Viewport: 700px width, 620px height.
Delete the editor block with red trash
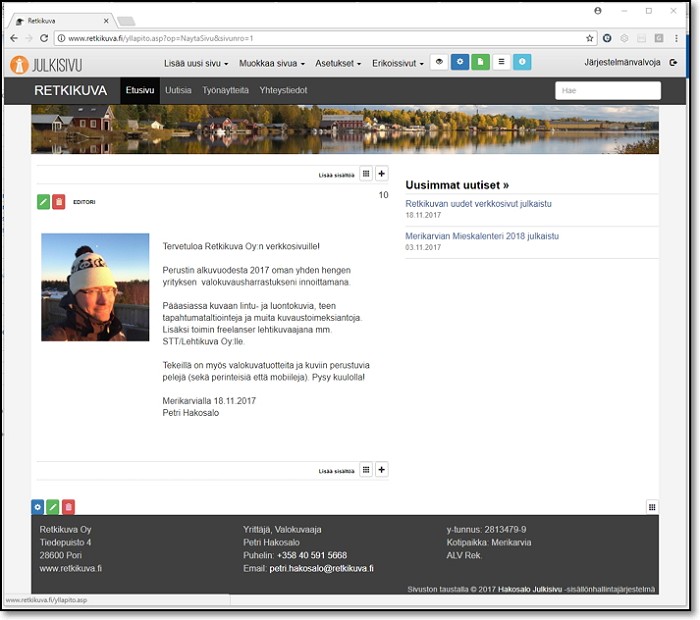(x=58, y=202)
